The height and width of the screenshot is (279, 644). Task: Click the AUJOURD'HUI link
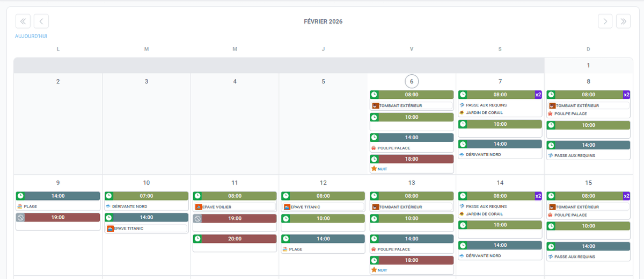pyautogui.click(x=31, y=36)
